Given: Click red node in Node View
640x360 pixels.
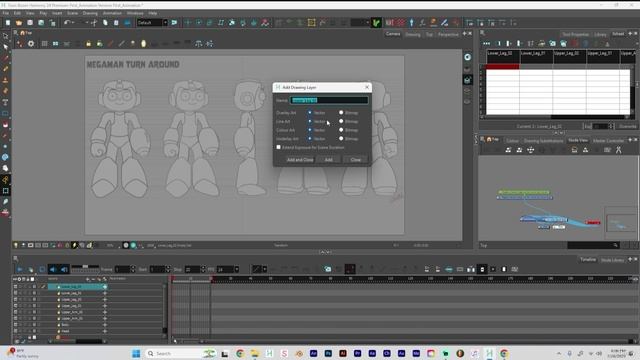Looking at the screenshot, I should pos(593,222).
